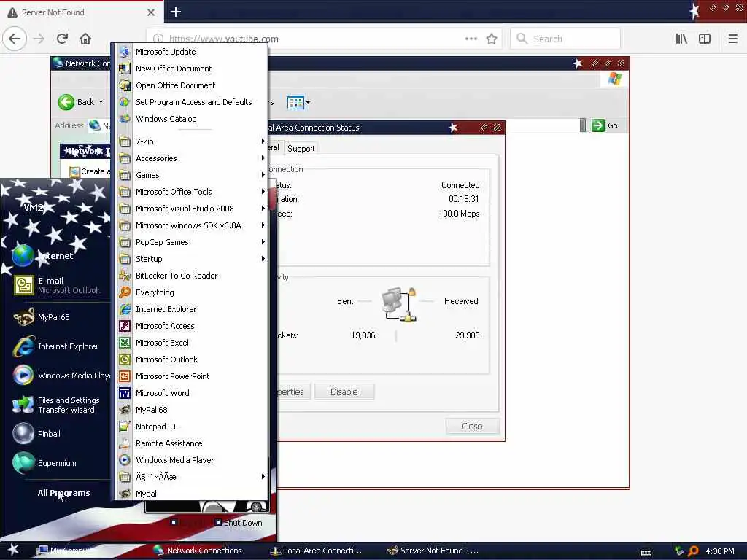Viewport: 747px width, 560px height.
Task: Click Close button in connection status dialog
Action: tap(472, 426)
